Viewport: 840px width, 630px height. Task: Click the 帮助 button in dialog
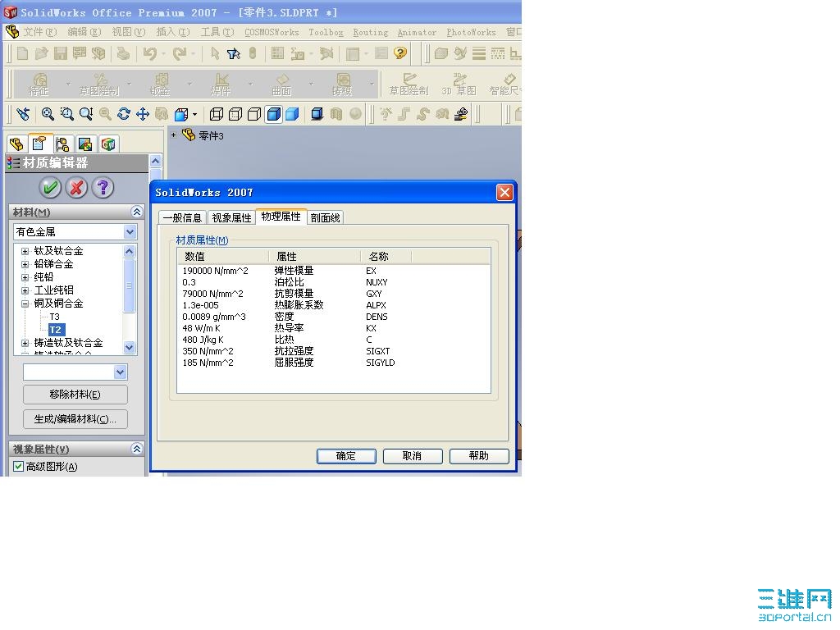[479, 456]
